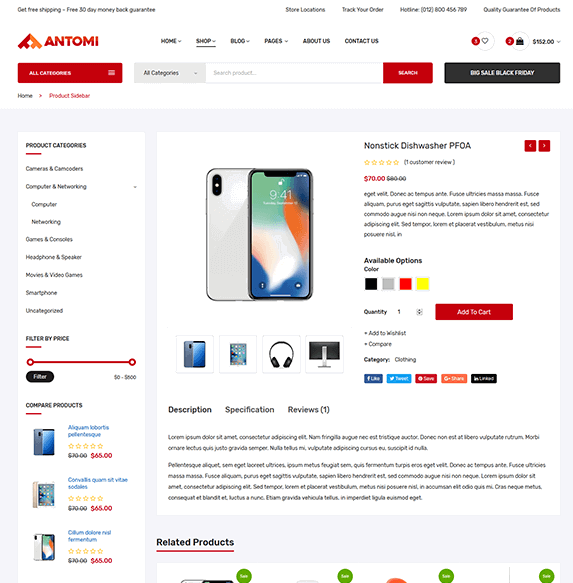
Task: Share product with Tweet button
Action: 399,379
